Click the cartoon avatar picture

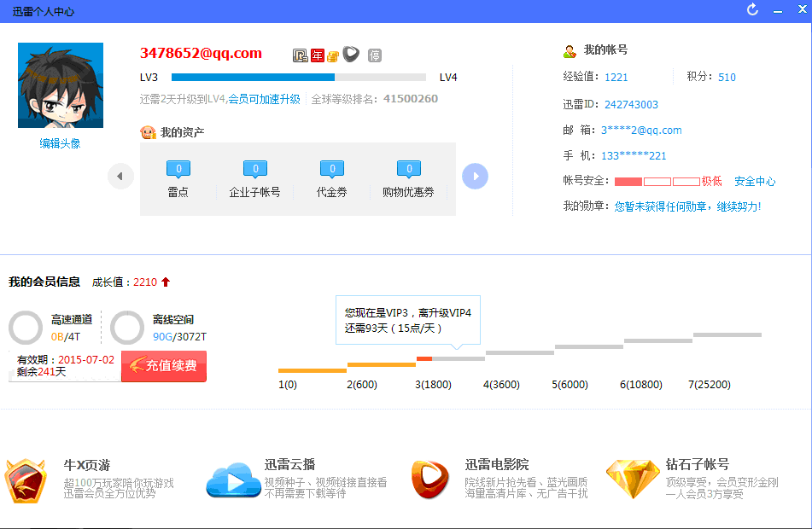coord(61,85)
